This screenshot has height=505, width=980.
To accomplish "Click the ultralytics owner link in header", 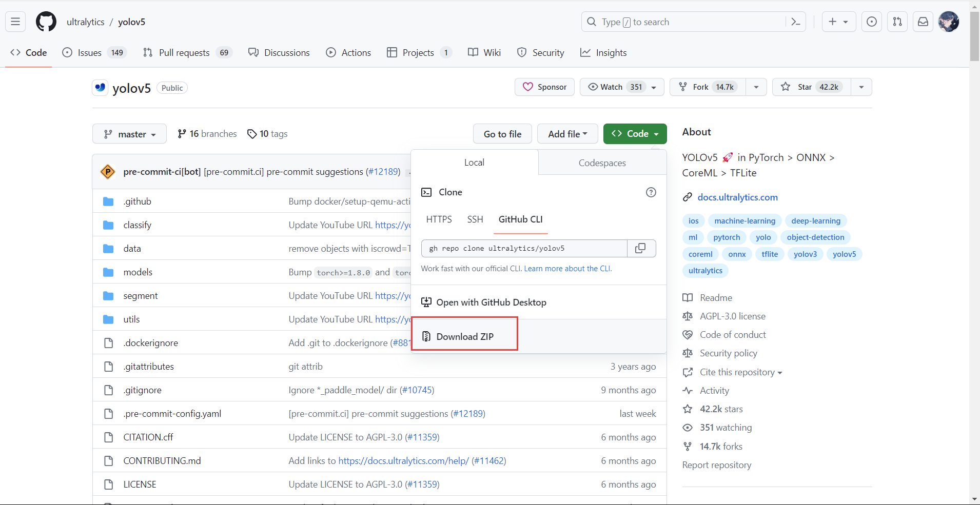I will pos(85,22).
